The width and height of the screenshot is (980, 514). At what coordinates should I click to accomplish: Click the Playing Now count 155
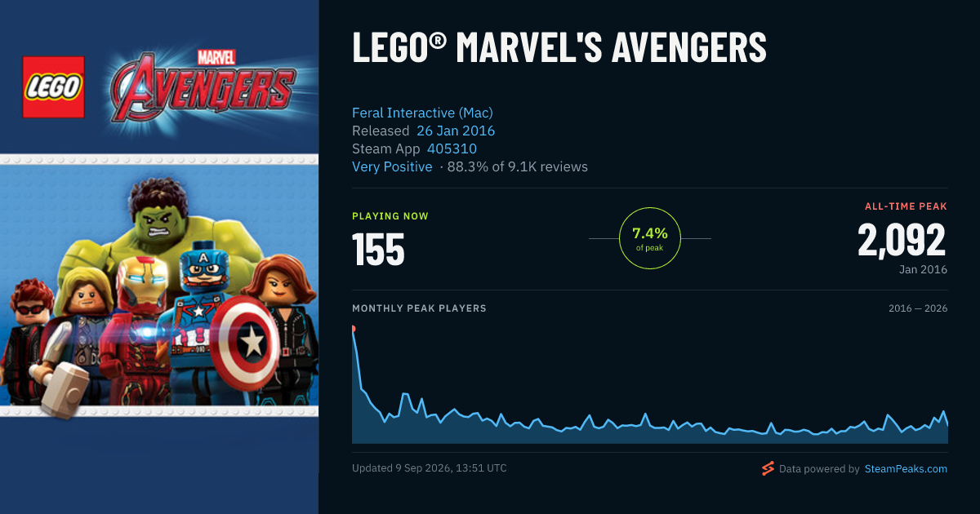(x=378, y=250)
